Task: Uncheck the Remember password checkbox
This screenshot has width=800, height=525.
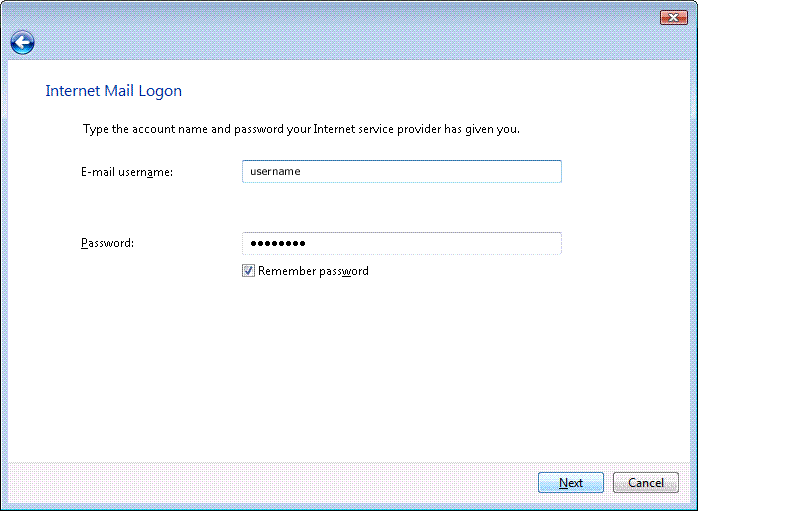Action: click(x=248, y=271)
